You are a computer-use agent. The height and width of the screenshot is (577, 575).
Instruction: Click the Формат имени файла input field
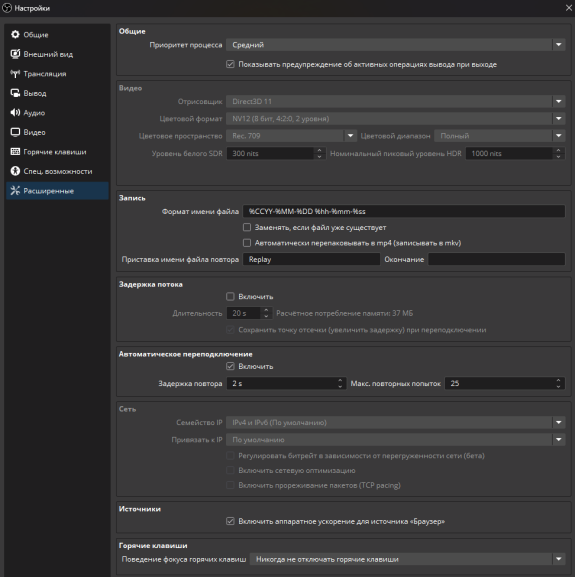[x=404, y=212]
